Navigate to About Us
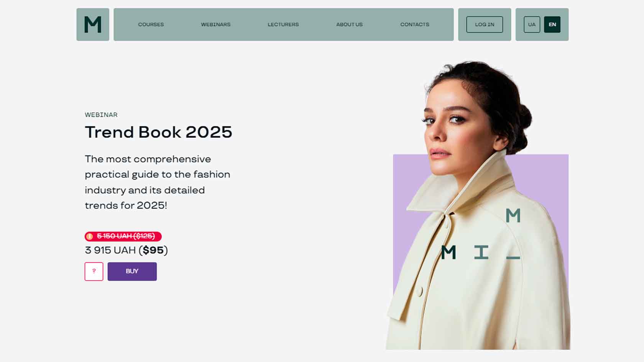 coord(349,25)
